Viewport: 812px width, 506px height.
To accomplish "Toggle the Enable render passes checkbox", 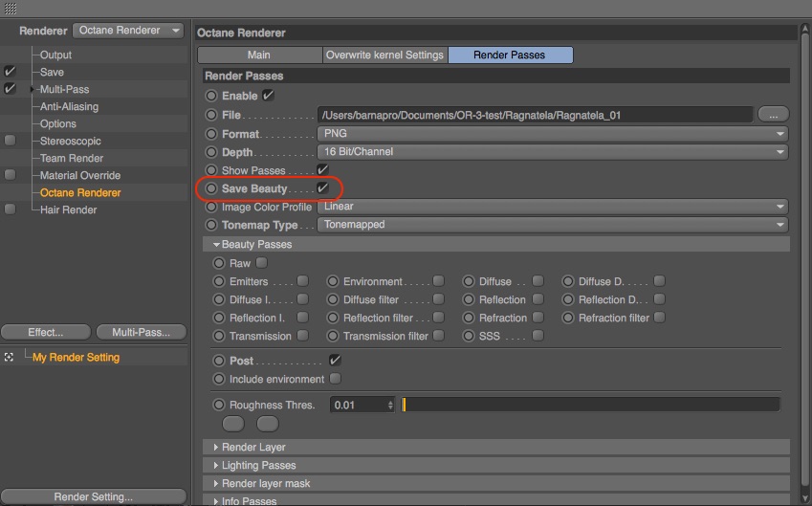I will tap(268, 96).
